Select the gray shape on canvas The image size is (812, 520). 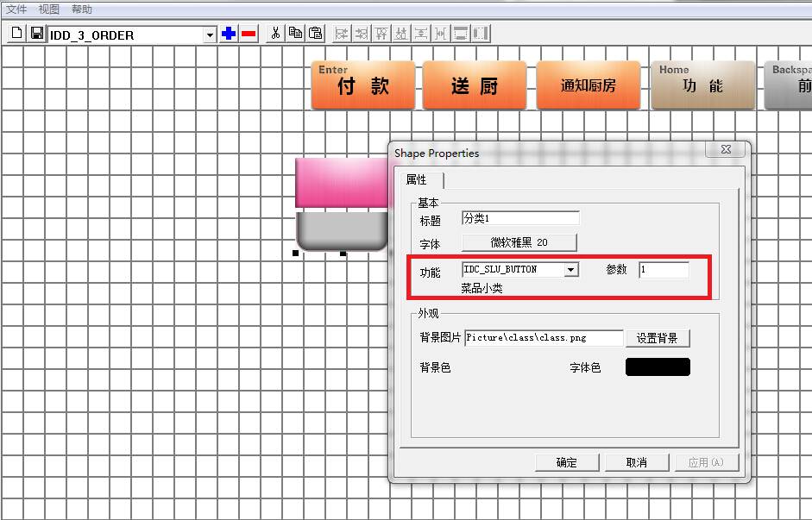tap(342, 231)
